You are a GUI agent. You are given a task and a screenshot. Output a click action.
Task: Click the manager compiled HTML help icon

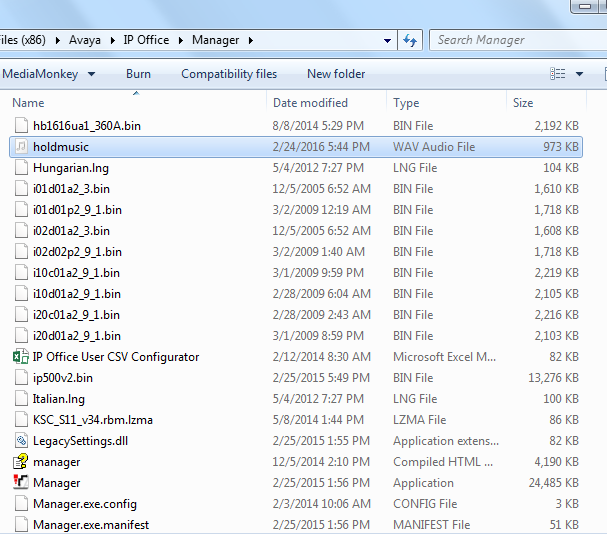click(21, 461)
